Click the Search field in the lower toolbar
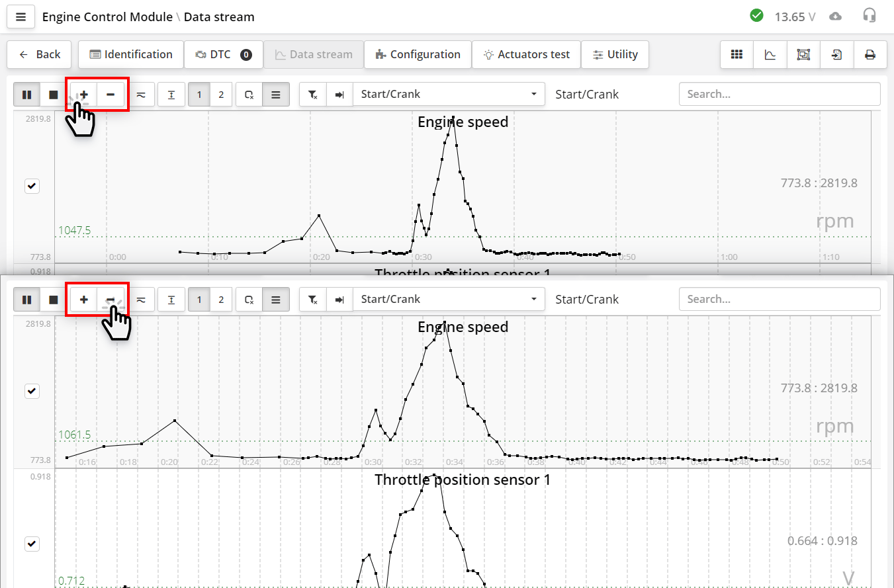Screen dimensions: 894x588 [x=779, y=300]
